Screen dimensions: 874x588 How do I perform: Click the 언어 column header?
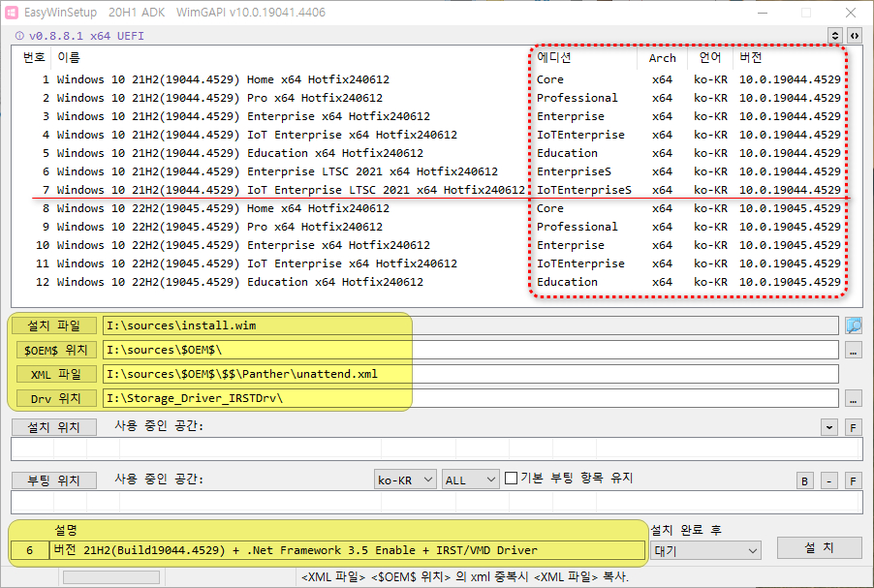coord(710,57)
